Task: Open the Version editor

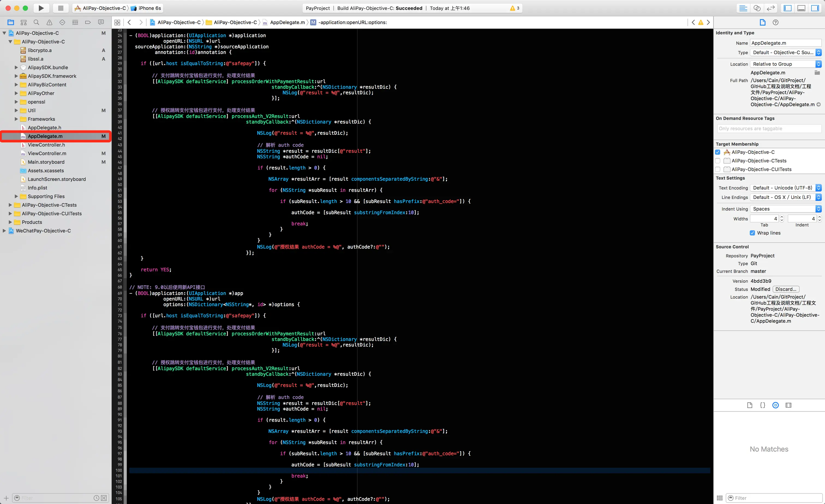Action: (x=771, y=8)
